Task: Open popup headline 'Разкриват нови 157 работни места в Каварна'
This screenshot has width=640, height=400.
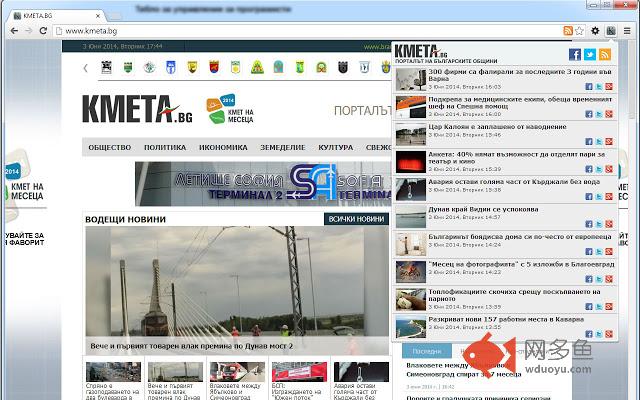Action: (506, 319)
